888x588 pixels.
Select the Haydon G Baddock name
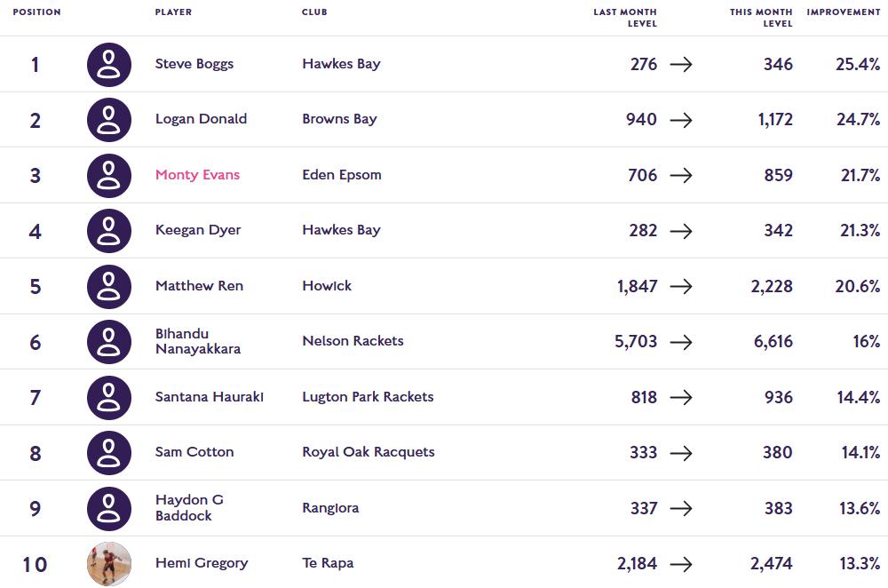189,508
